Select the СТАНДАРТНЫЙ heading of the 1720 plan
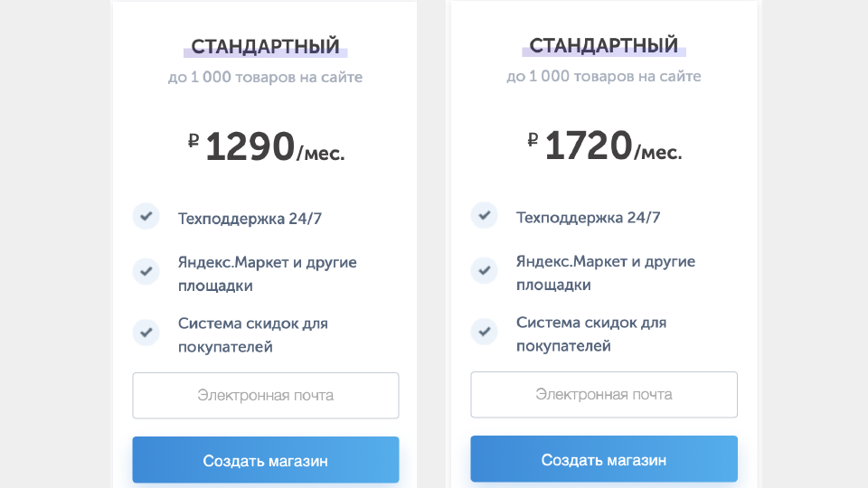This screenshot has width=868, height=488. [x=604, y=45]
